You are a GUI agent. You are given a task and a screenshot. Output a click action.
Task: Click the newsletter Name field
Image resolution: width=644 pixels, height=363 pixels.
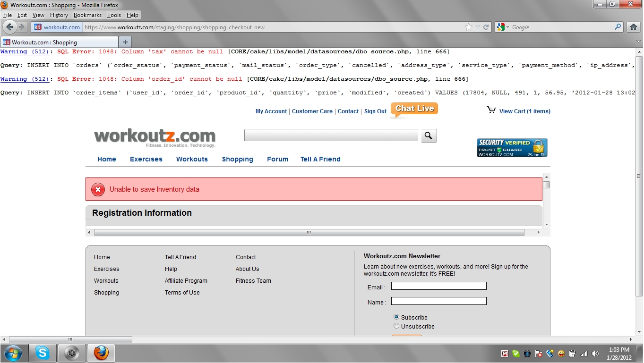[x=439, y=301]
